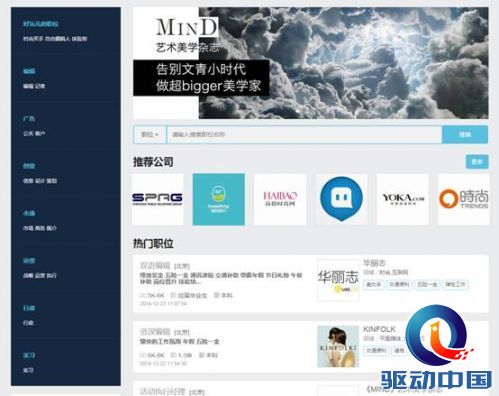Open the first 编辑 job listing for 华丽志
499x396 pixels.
click(x=155, y=266)
